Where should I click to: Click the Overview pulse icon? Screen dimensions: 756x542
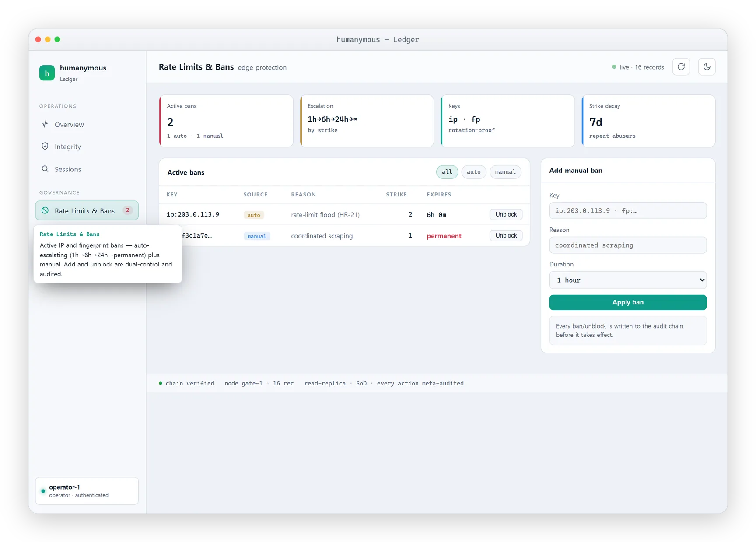click(45, 124)
